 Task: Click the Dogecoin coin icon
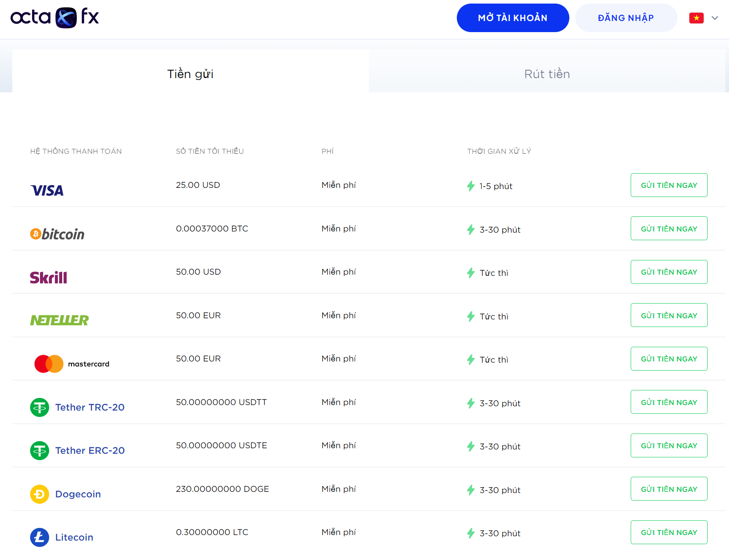40,494
